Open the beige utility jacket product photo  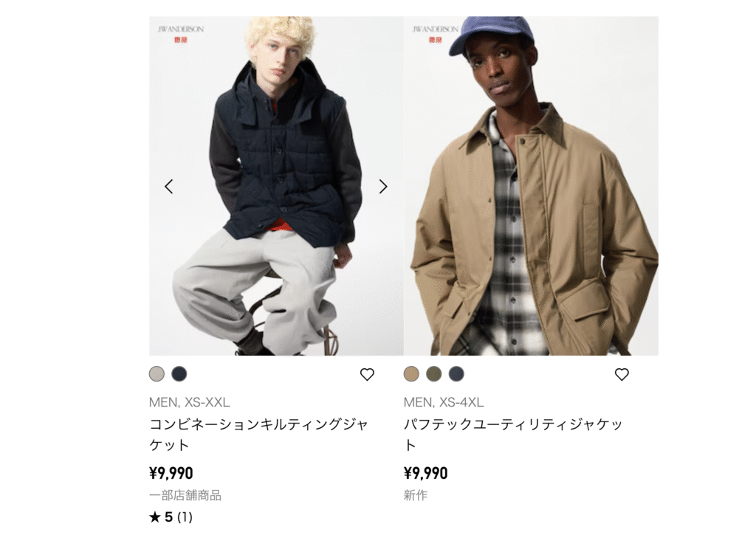(531, 186)
